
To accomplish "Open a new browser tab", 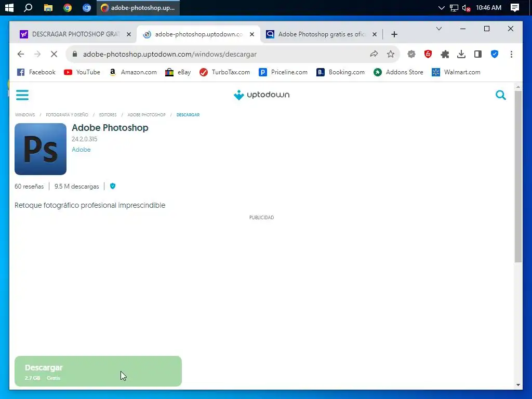I will [394, 34].
